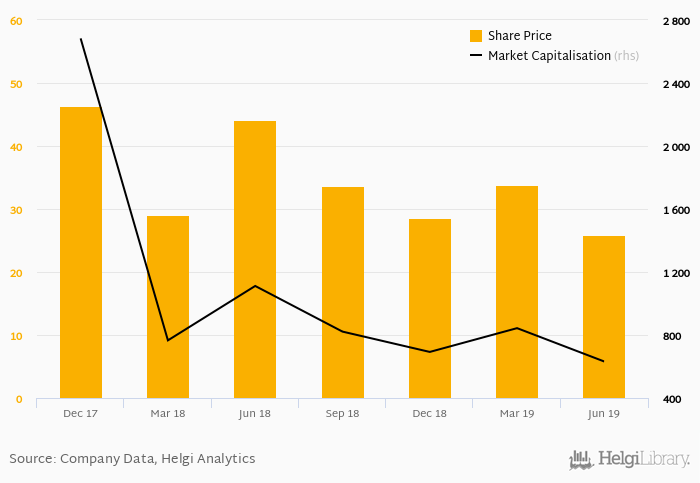Click the HelgiLibrary ship logo icon
Screen dimensions: 700x483
(x=581, y=460)
